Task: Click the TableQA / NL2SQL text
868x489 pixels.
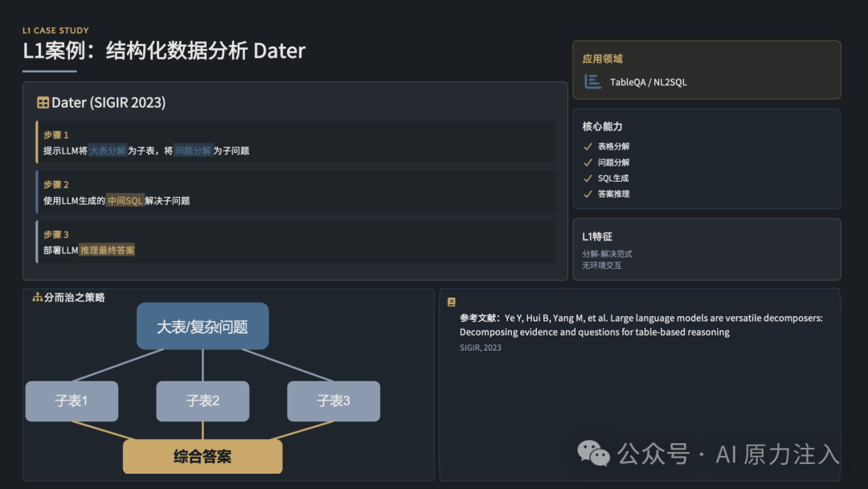Action: 649,82
